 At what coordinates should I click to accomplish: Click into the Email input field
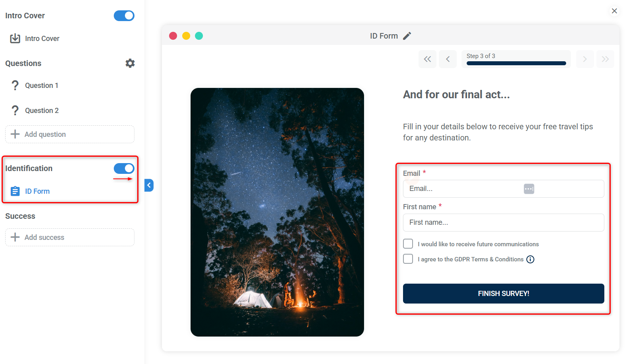click(504, 189)
